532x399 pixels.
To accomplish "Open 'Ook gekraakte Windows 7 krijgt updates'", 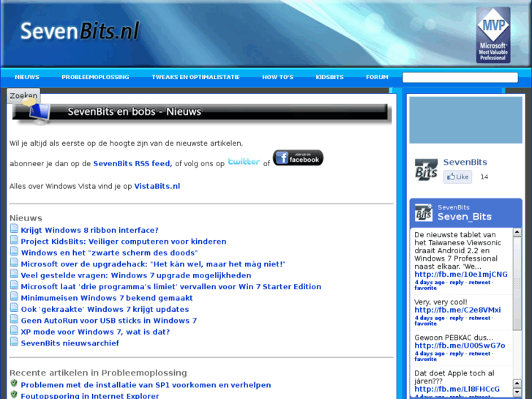I will (105, 310).
